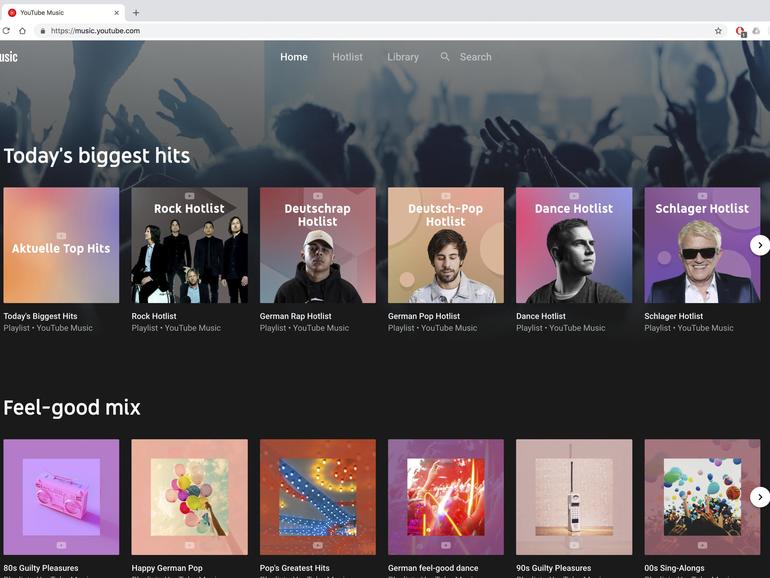Click the "Feel-good mix" heading

[x=72, y=408]
